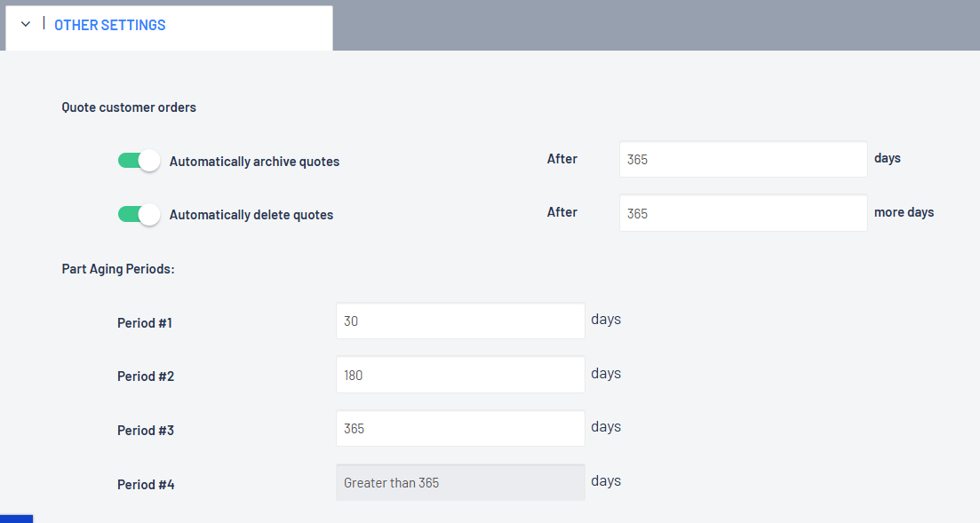
Task: Click the 'Automatically archive quotes' label
Action: 254,162
